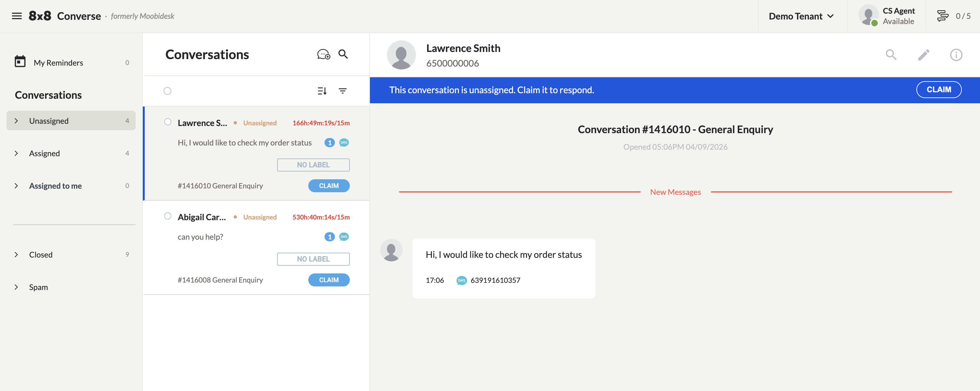The height and width of the screenshot is (391, 980).
Task: Click Unassigned status on Lawrence's row
Action: click(260, 122)
